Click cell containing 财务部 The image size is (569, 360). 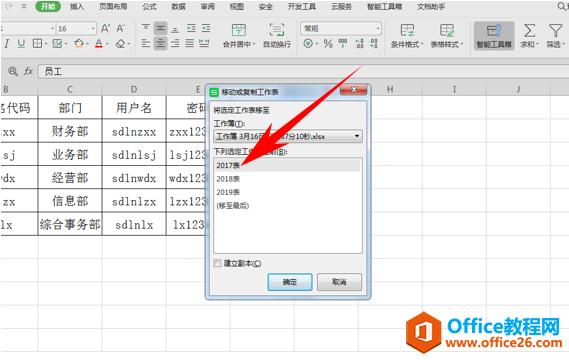(x=70, y=131)
